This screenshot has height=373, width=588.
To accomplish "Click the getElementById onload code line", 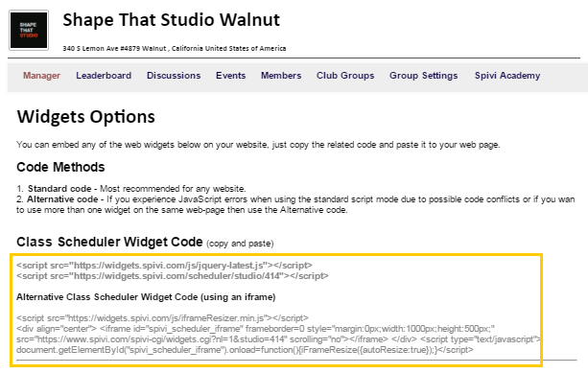I will (x=245, y=350).
